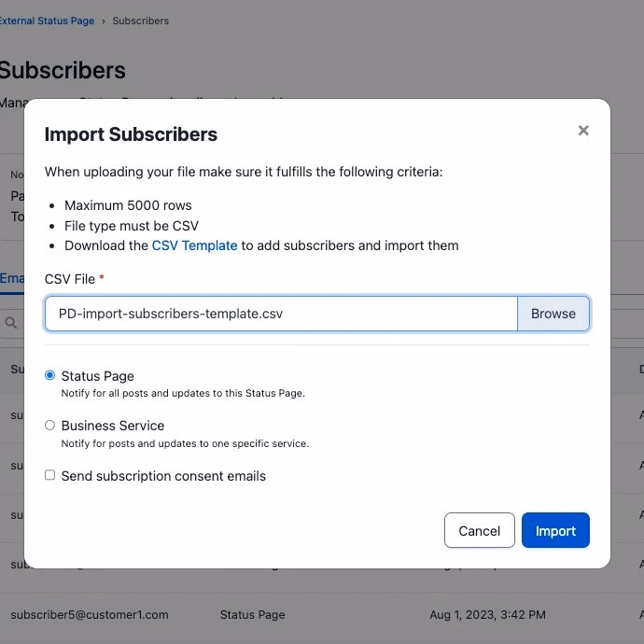Open subscriber5@customer1.com row

(90, 615)
